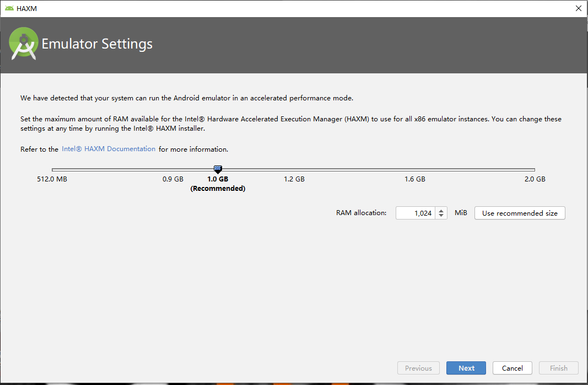This screenshot has width=588, height=385.
Task: Click the MiB unit label
Action: [461, 213]
